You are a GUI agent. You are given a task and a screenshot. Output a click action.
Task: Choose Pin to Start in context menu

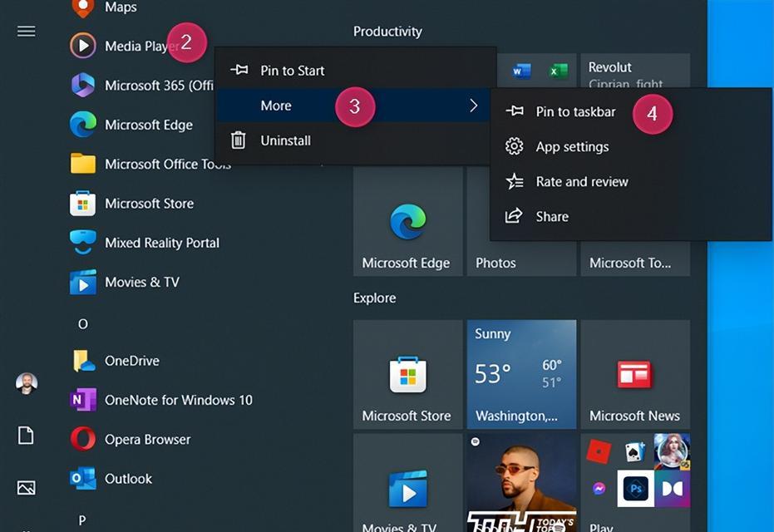(353, 71)
